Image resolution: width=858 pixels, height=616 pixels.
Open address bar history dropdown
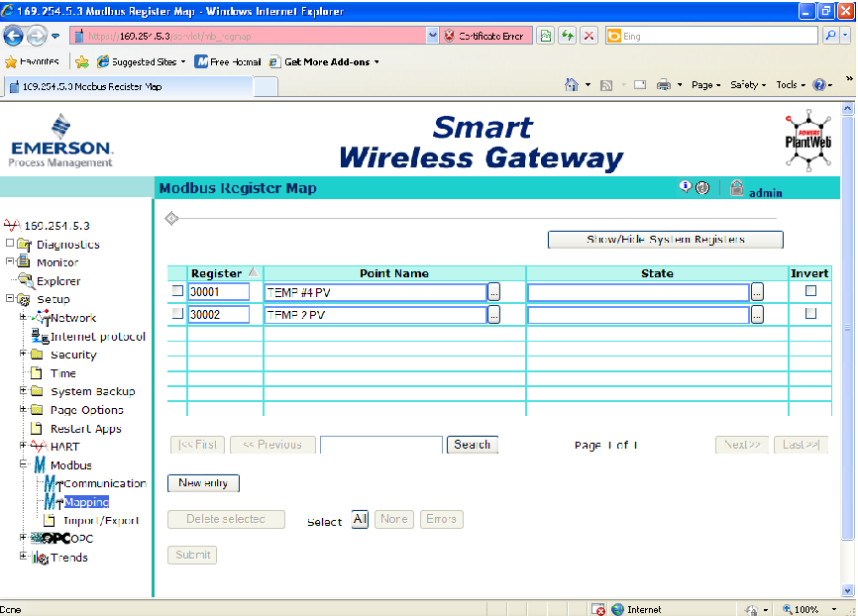click(432, 36)
